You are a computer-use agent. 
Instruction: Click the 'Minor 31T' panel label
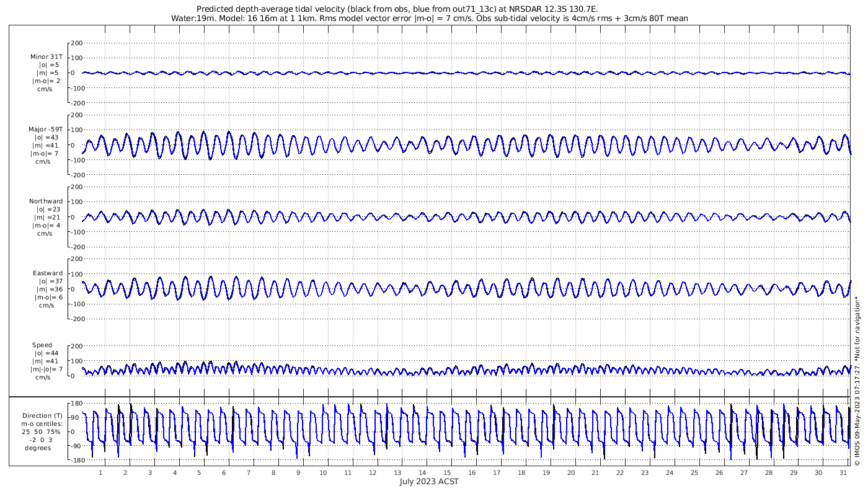pyautogui.click(x=46, y=57)
